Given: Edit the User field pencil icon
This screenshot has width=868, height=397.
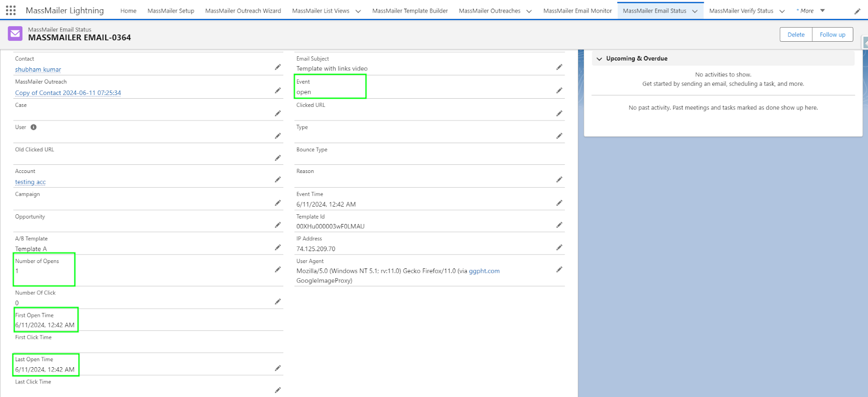Looking at the screenshot, I should (278, 136).
